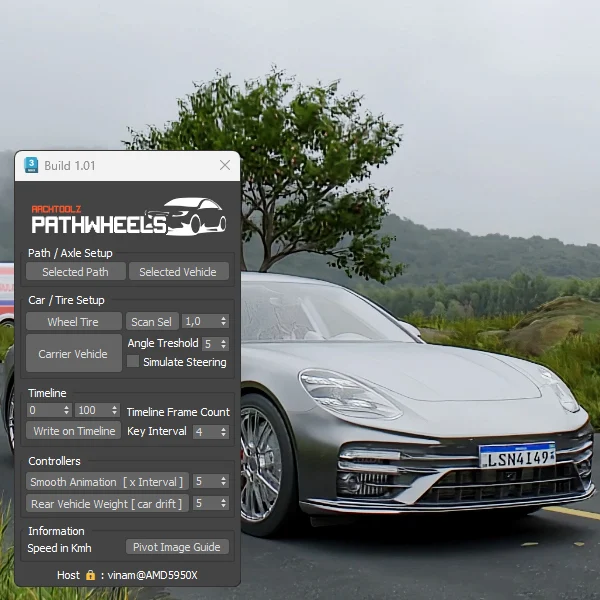Open the Pivot Image Guide

tap(177, 547)
